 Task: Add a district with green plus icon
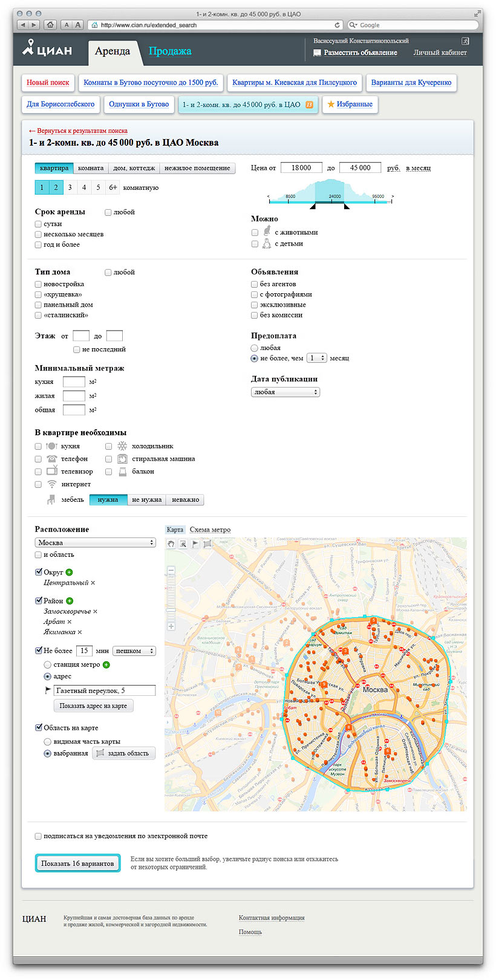coord(70,601)
